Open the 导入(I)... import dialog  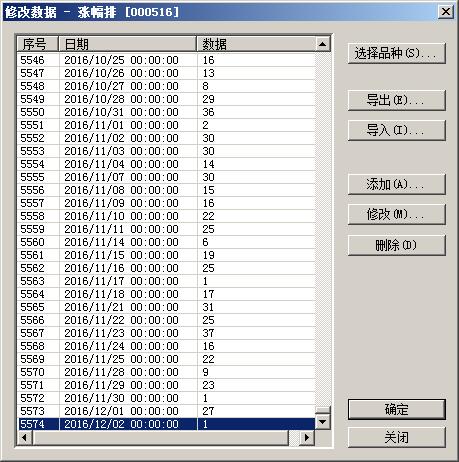396,130
